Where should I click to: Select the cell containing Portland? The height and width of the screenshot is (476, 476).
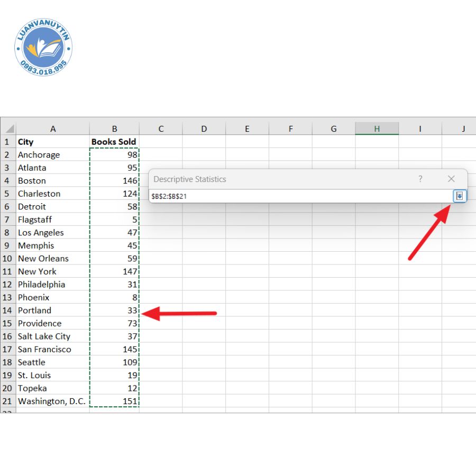tap(53, 310)
